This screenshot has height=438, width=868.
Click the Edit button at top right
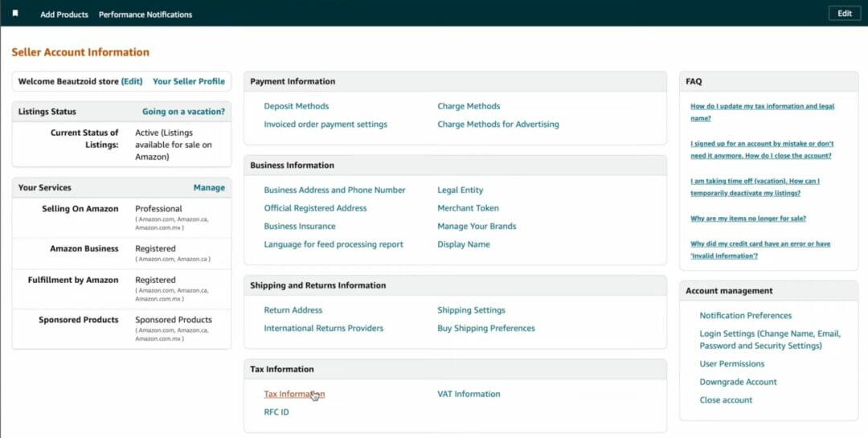844,14
